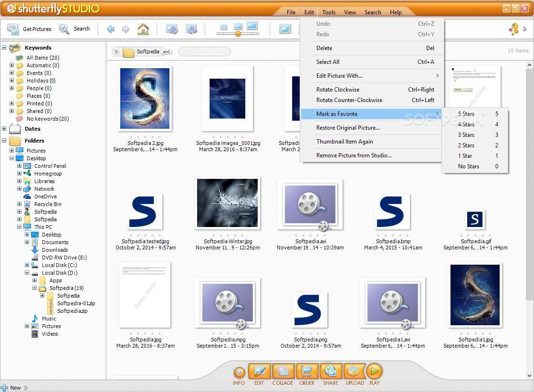
Task: Select the largest thumbnail size icon
Action: (252, 26)
